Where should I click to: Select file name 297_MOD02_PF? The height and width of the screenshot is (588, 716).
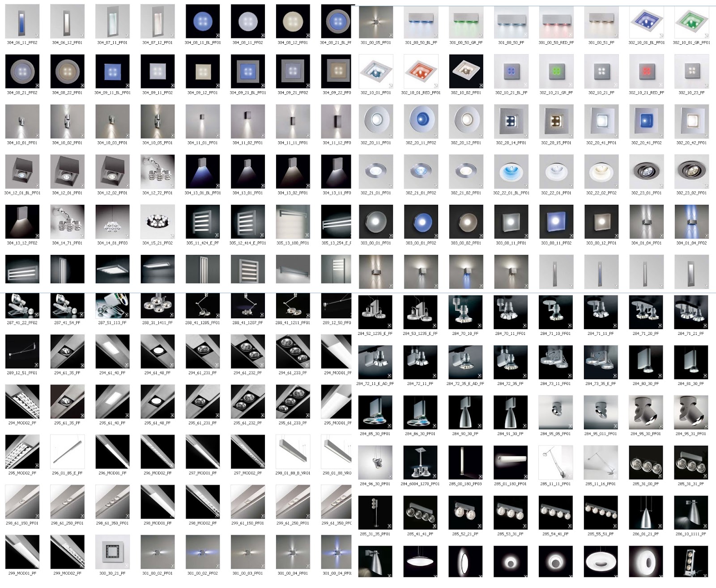(248, 473)
